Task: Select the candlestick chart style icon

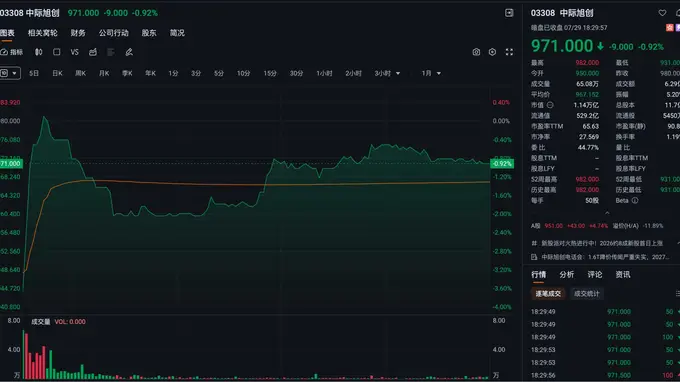Action: 39,52
